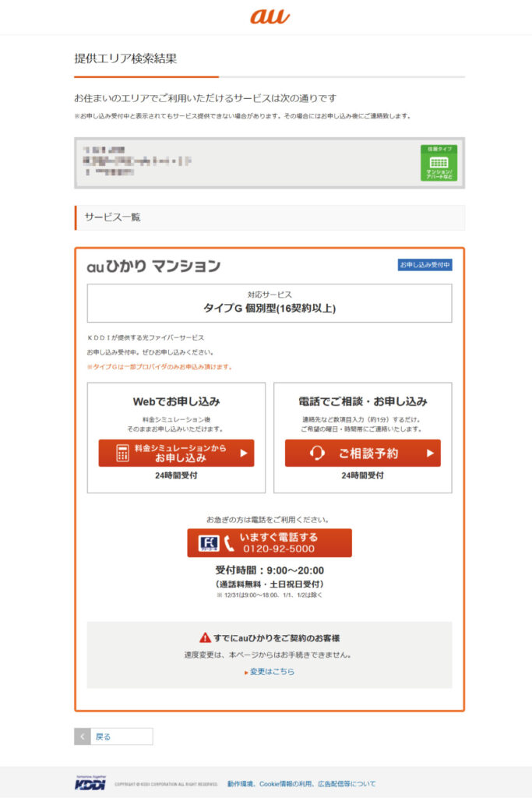Click the ＫＤＤＩが提供する光ファイバーサービス line

coord(146,337)
